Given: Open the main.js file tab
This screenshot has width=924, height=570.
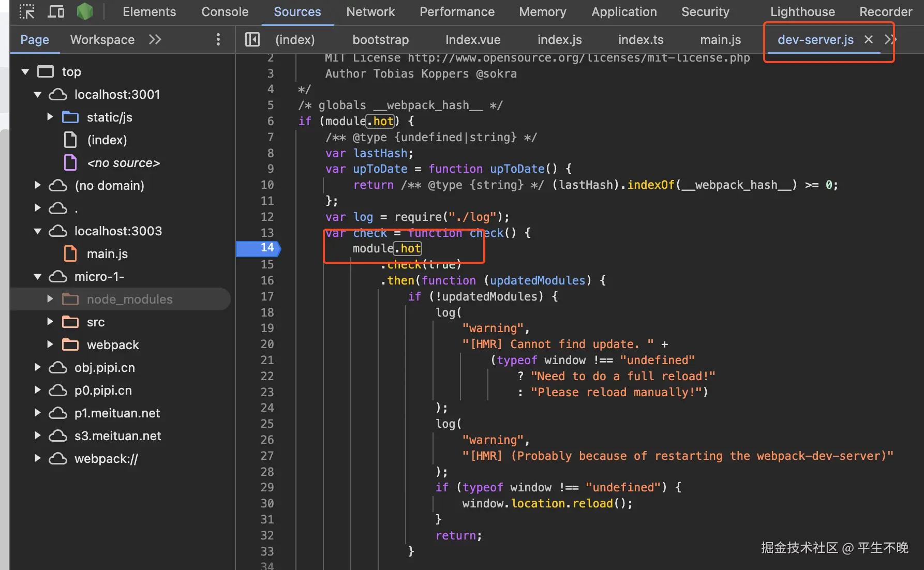Looking at the screenshot, I should [721, 40].
